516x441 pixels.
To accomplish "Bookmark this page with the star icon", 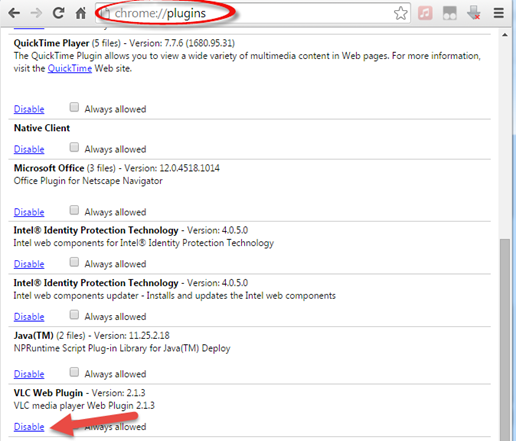I will tap(401, 13).
